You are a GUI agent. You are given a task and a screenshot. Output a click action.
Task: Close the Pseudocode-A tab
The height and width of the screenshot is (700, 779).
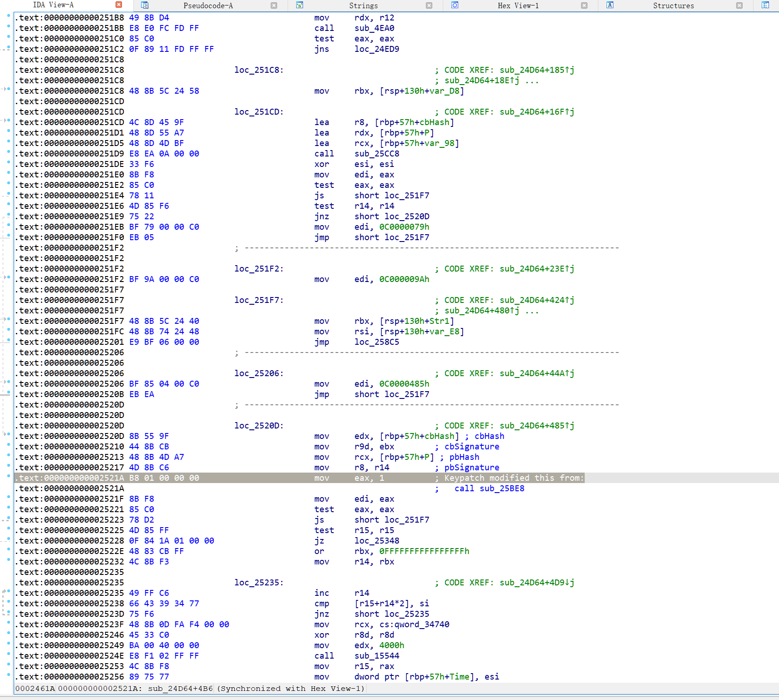point(274,5)
